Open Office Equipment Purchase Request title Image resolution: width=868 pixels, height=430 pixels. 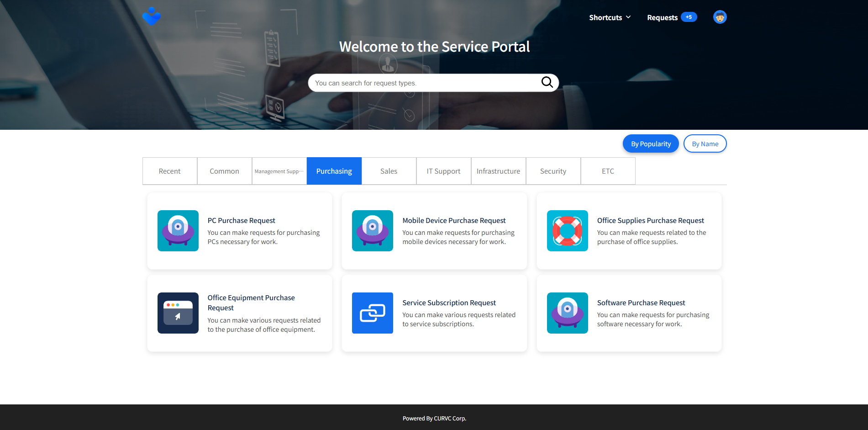(251, 303)
